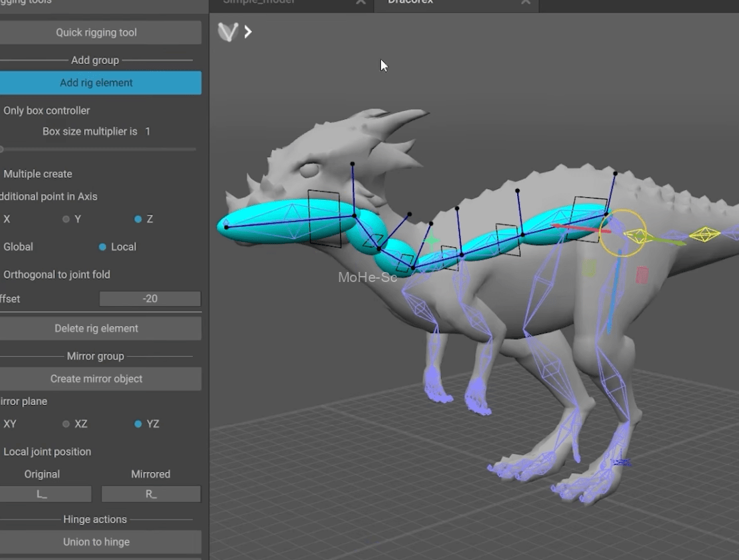739x560 pixels.
Task: Click the green star marker near neck
Action: coord(432,241)
